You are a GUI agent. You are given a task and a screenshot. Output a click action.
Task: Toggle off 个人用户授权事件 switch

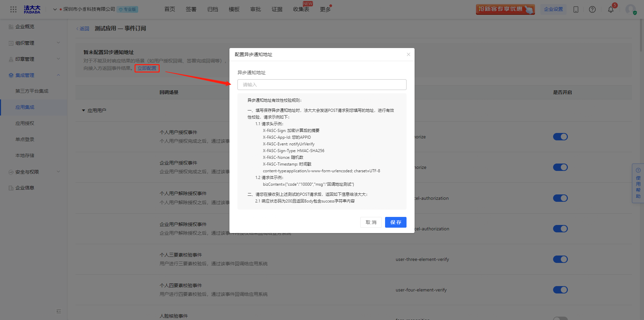pos(560,137)
